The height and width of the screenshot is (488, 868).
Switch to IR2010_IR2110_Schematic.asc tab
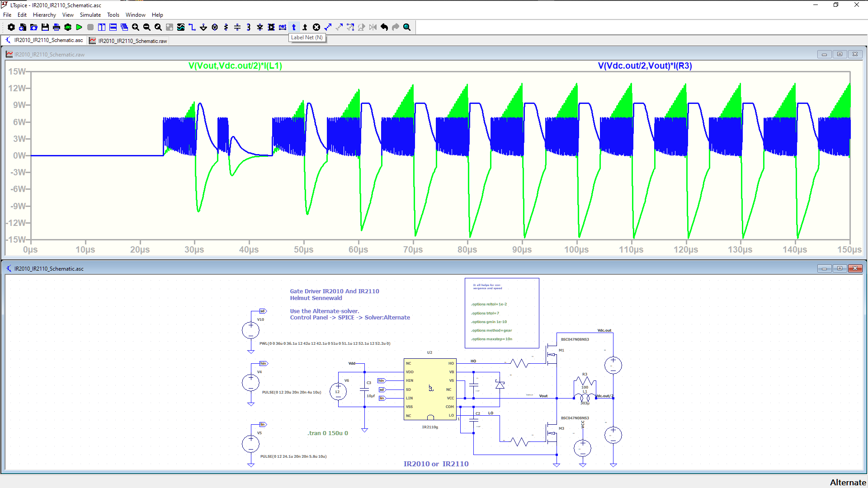click(44, 40)
